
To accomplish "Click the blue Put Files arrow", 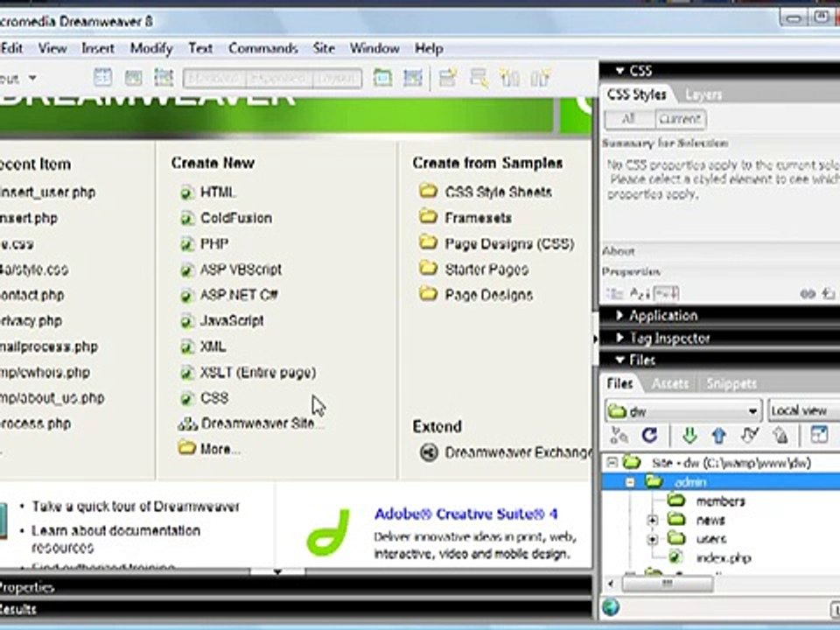I will point(719,436).
